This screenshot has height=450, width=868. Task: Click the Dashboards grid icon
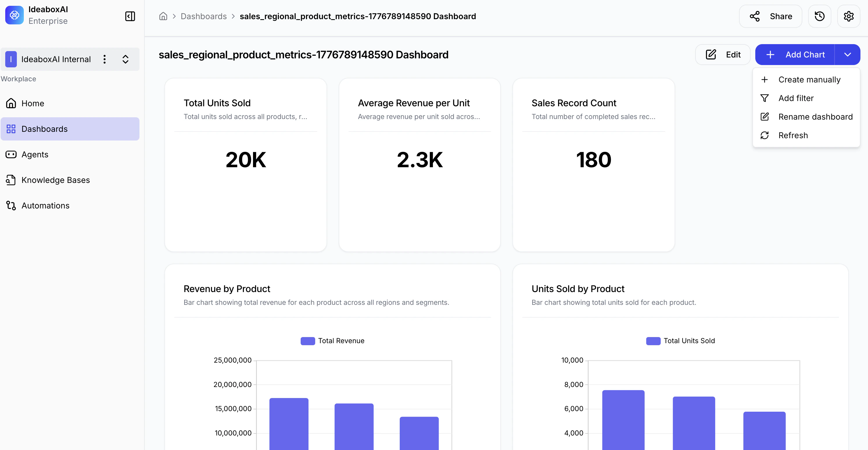[x=11, y=129]
